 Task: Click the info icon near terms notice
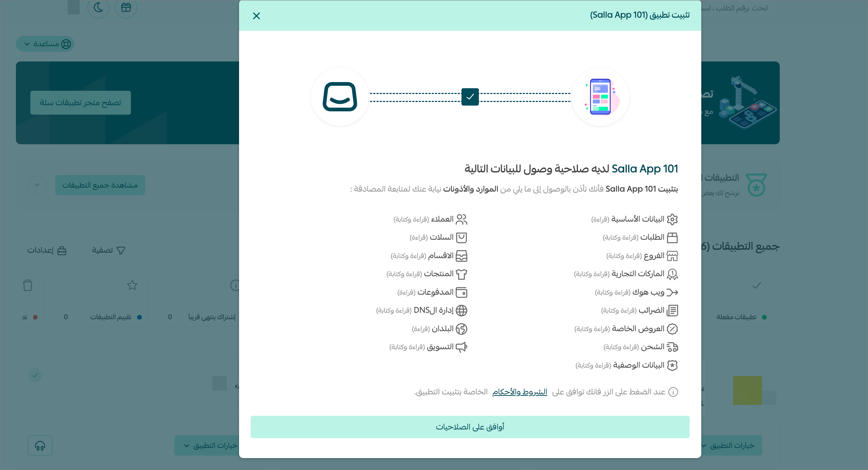673,392
